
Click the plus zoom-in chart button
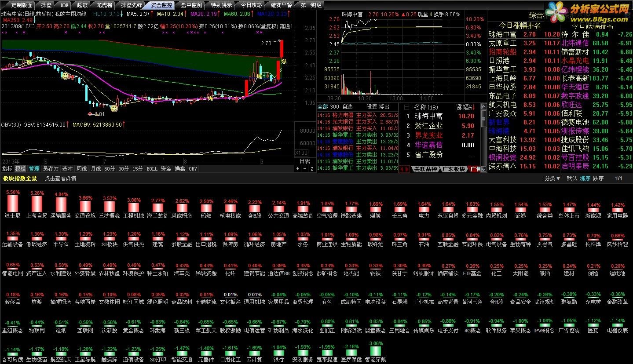coord(298,169)
